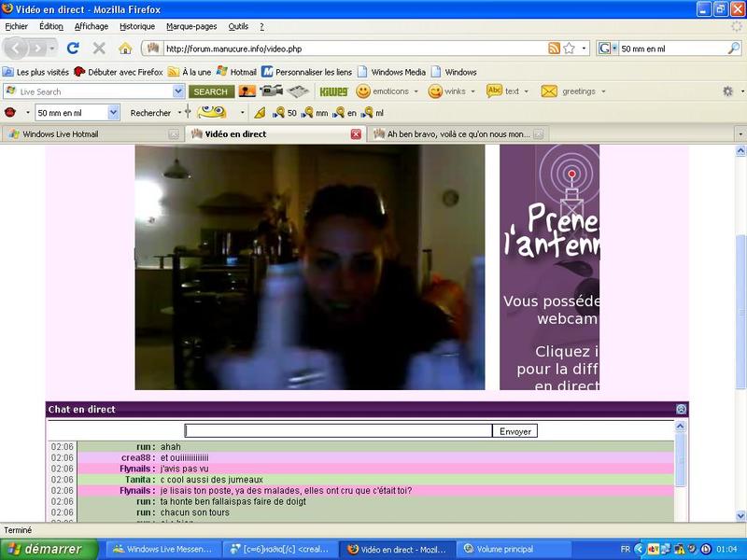Expand the Rechercher dropdown arrow
The width and height of the screenshot is (747, 560).
click(x=179, y=113)
